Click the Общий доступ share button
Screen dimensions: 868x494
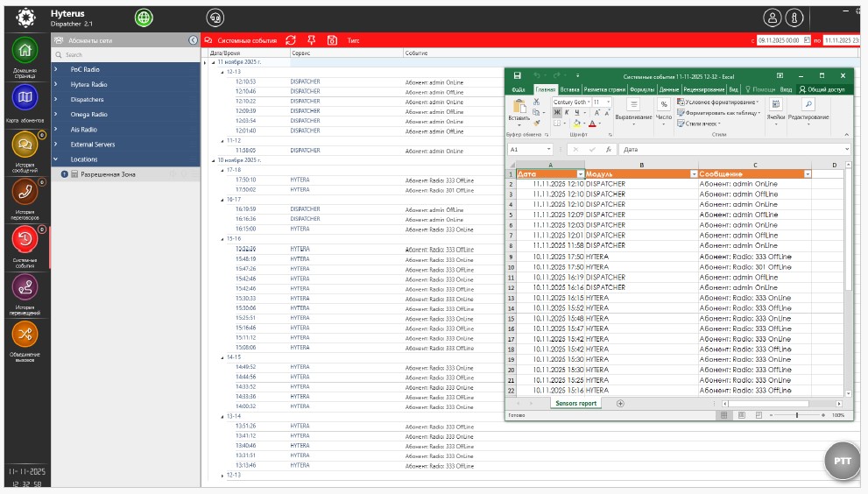[x=822, y=89]
